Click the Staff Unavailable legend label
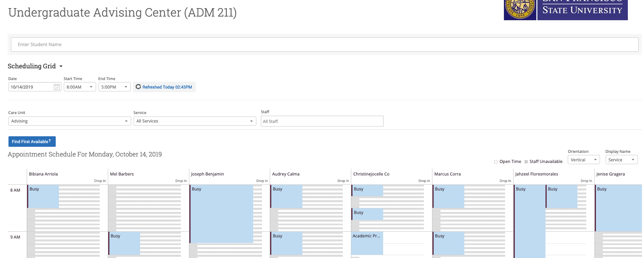 (546, 162)
